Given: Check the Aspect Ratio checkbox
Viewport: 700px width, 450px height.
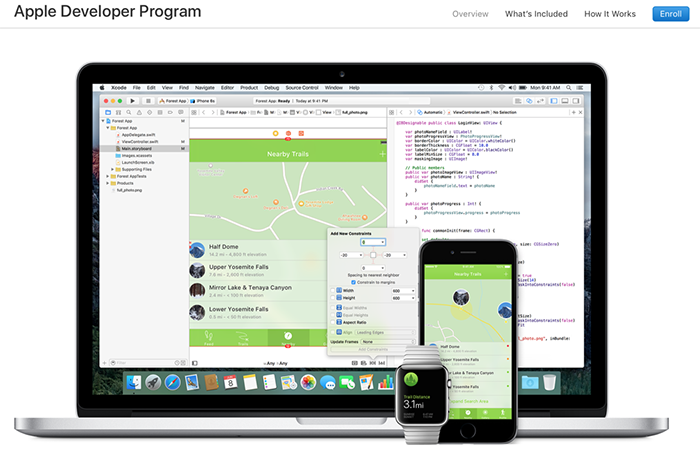Looking at the screenshot, I should pos(333,322).
